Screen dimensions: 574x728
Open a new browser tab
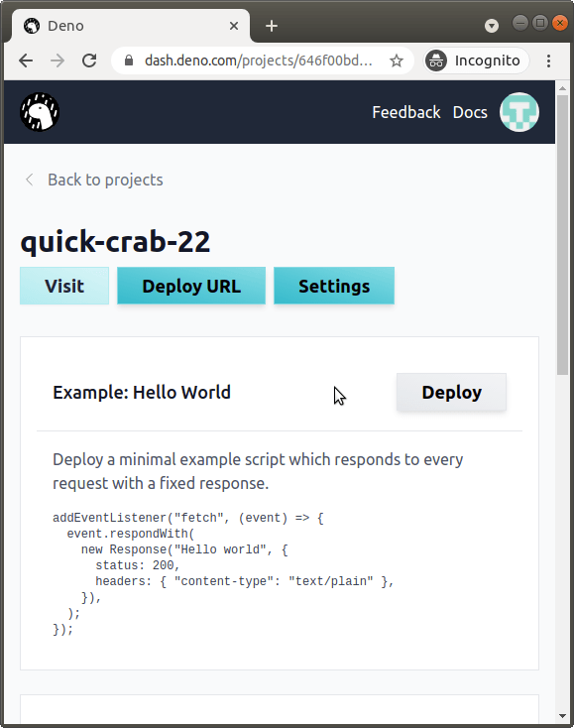(x=272, y=26)
